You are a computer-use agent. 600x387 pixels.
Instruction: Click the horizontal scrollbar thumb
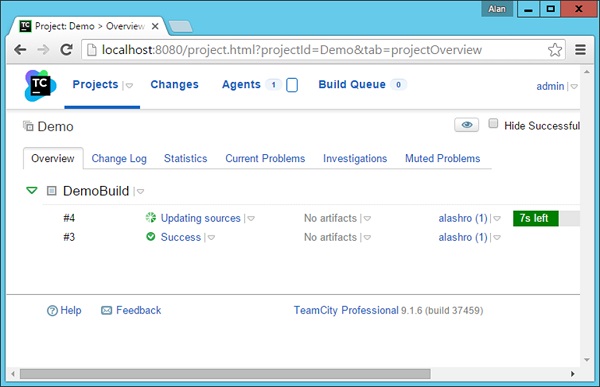(x=225, y=374)
